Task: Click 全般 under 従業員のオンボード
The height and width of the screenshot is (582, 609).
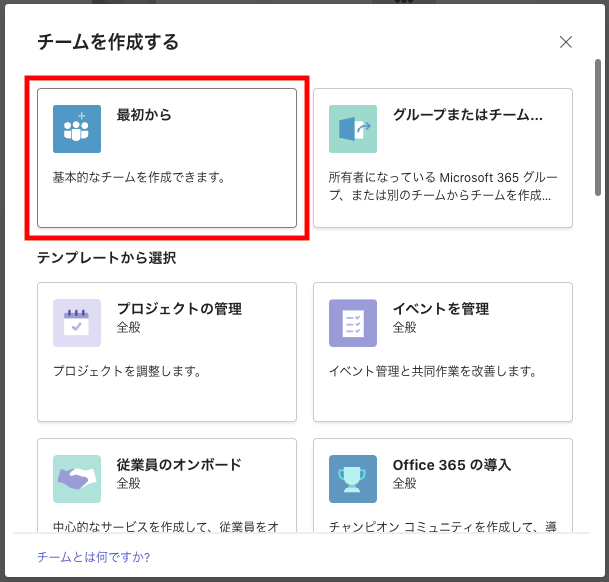Action: (x=129, y=483)
